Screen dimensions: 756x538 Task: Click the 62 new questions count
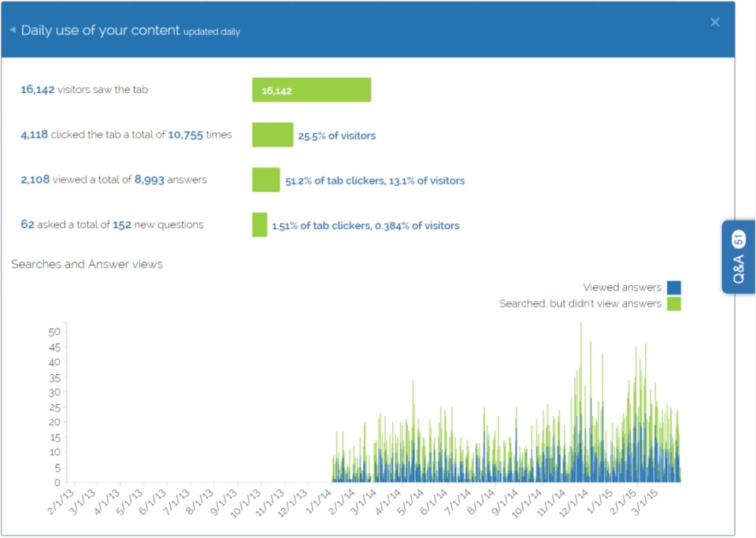click(26, 225)
